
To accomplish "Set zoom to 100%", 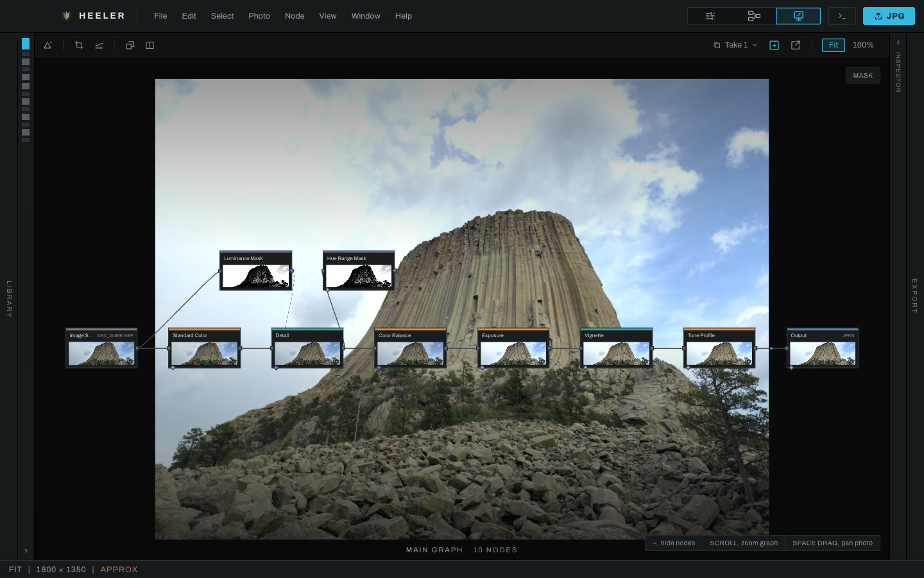I will 863,45.
